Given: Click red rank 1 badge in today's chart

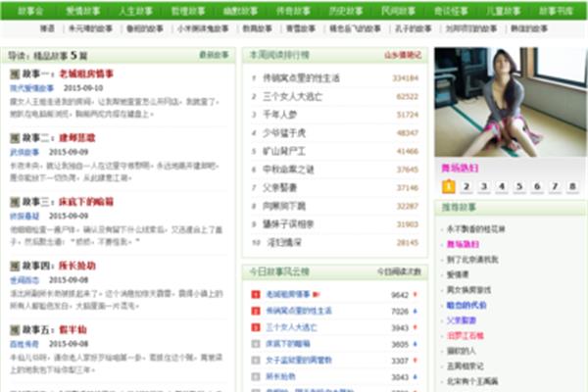Looking at the screenshot, I should point(256,294).
